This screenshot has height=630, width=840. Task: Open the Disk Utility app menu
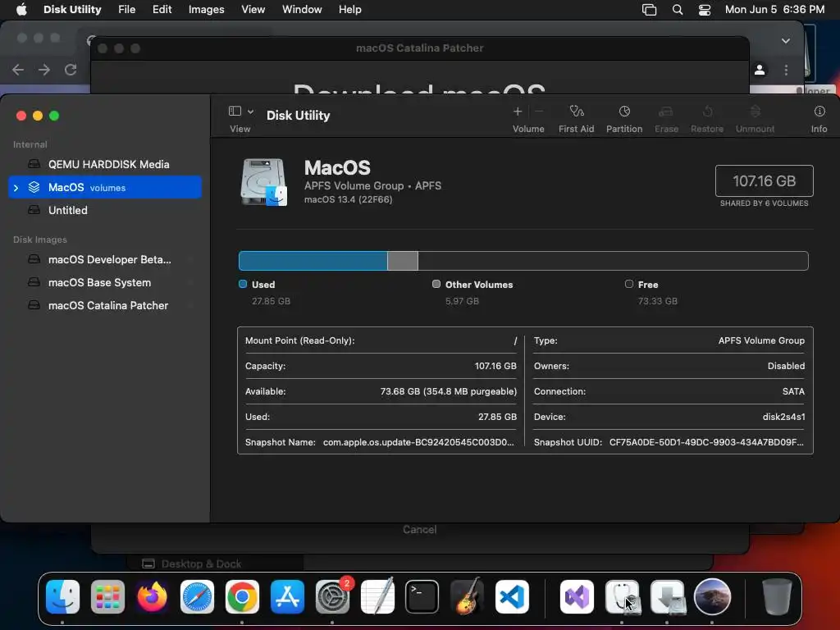(x=72, y=10)
